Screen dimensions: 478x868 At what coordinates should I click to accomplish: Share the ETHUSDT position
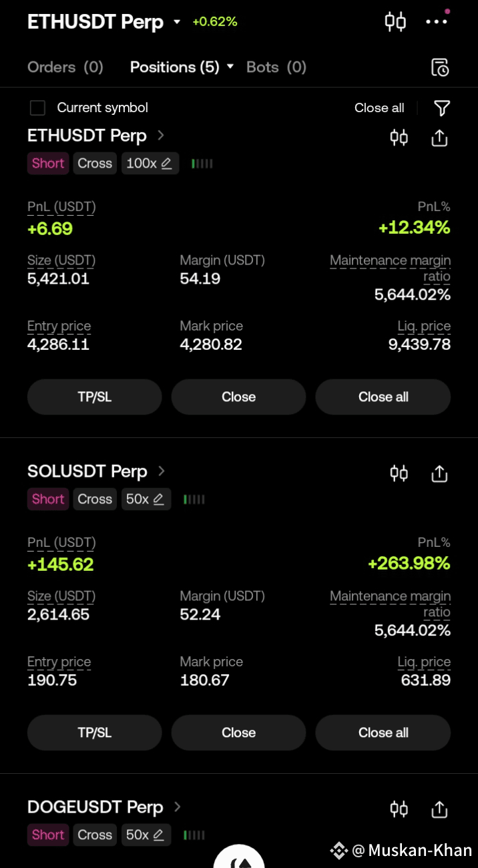(439, 138)
